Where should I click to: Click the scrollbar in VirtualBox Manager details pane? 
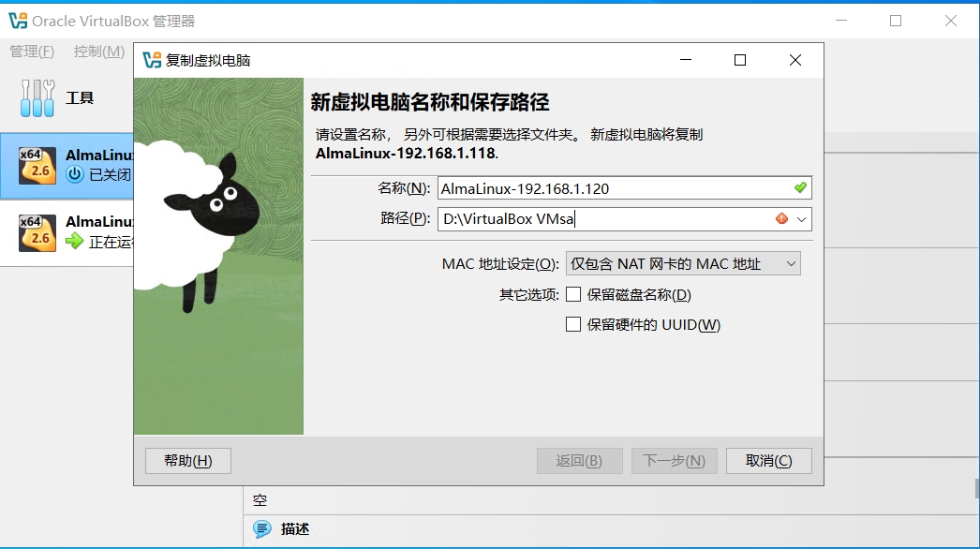click(x=977, y=488)
